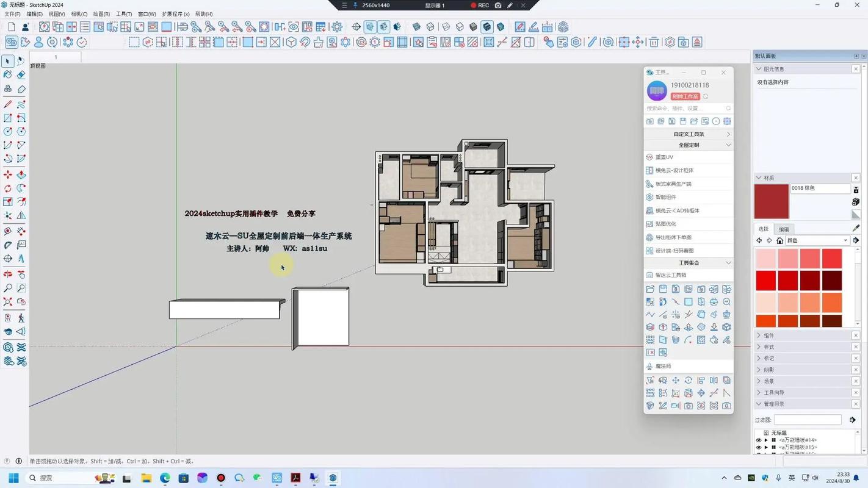Open the 扩展程序(x) menu
Viewport: 868px width, 488px height.
[176, 14]
